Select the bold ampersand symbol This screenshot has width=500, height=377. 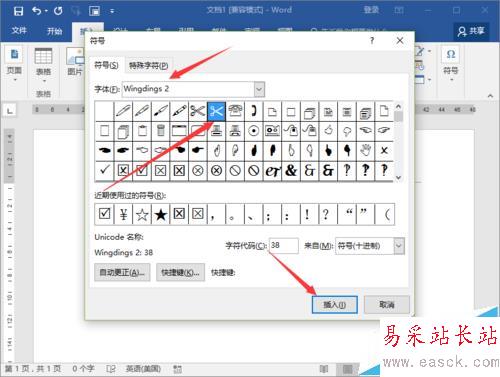291,171
